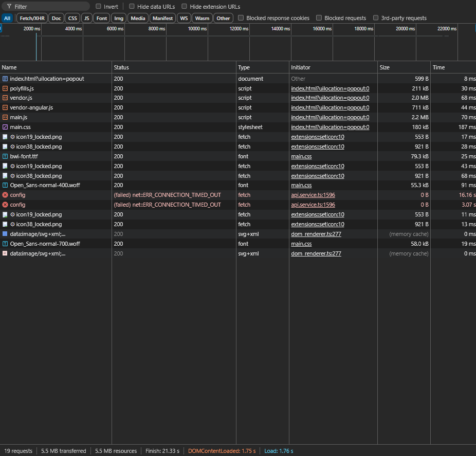Filter by JS requests
Image resolution: width=476 pixels, height=456 pixels.
pos(87,18)
